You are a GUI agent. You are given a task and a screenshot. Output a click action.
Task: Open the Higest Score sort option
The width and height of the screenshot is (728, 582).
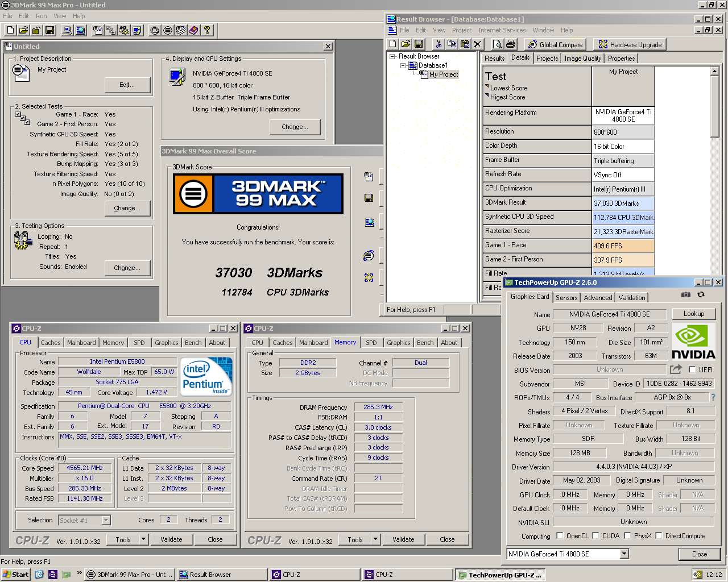507,97
